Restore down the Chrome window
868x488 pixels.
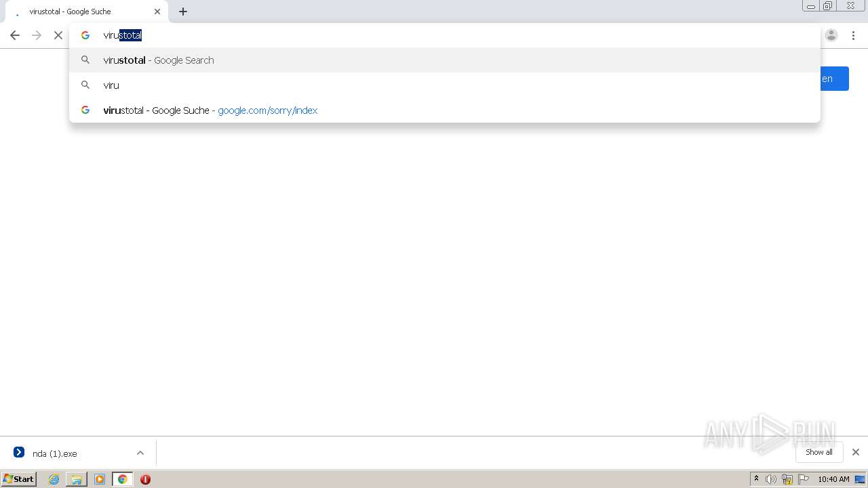click(x=828, y=6)
